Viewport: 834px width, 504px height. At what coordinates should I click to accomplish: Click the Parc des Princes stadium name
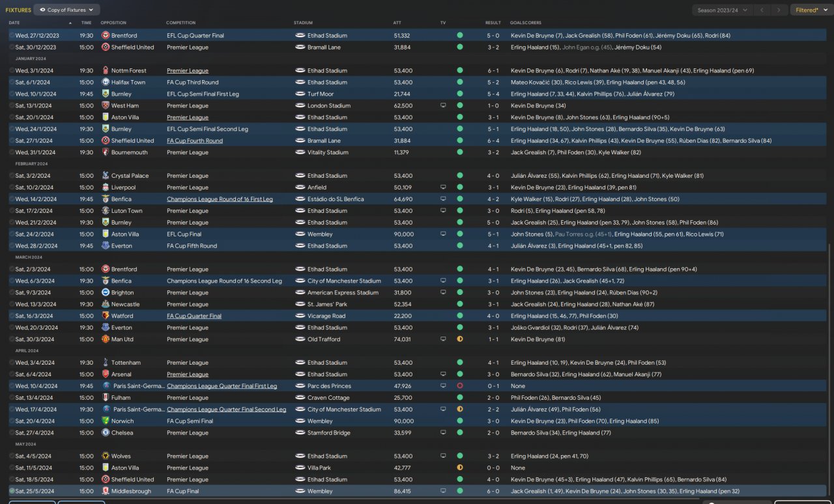[329, 386]
